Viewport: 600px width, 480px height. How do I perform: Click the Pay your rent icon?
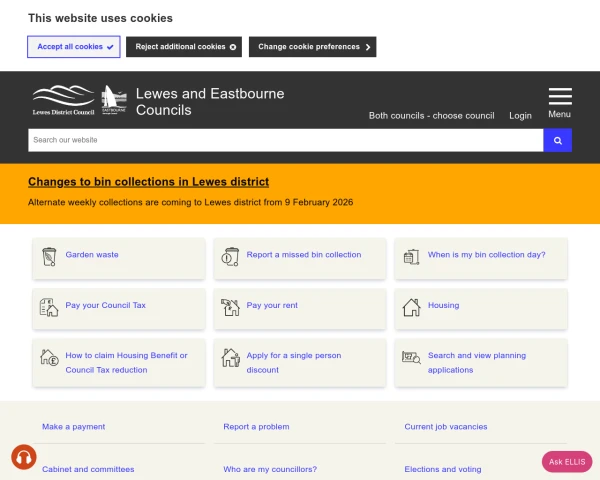(x=231, y=307)
